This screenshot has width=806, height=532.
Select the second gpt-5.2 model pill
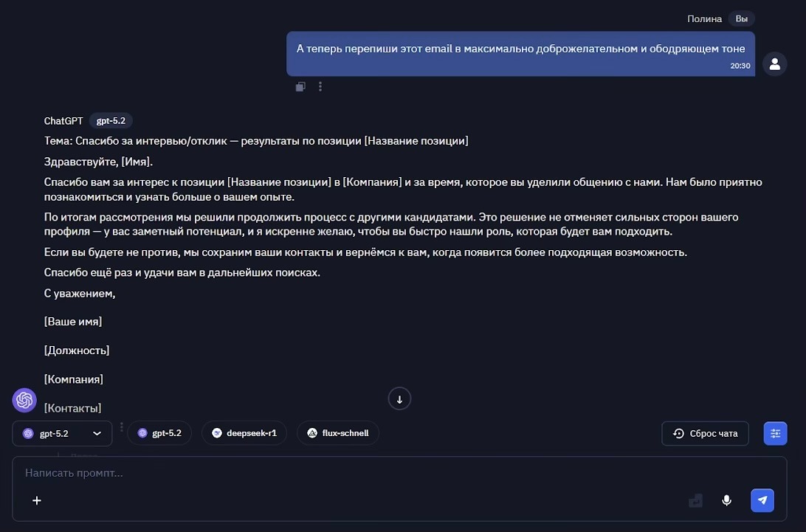coord(160,433)
